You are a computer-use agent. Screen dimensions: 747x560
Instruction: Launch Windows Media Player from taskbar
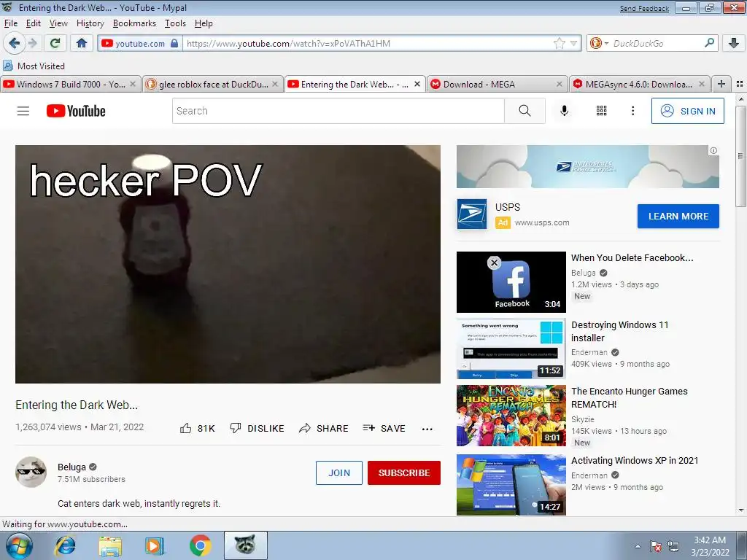point(155,545)
